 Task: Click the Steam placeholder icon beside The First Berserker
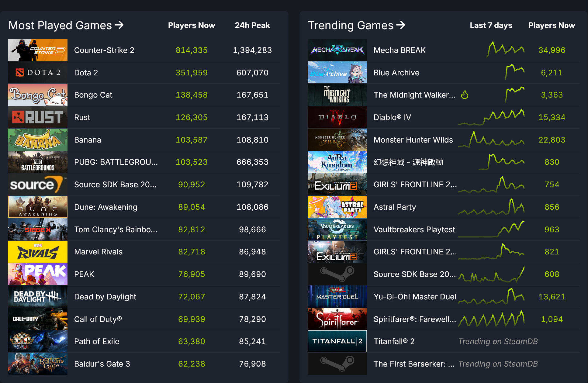point(337,364)
